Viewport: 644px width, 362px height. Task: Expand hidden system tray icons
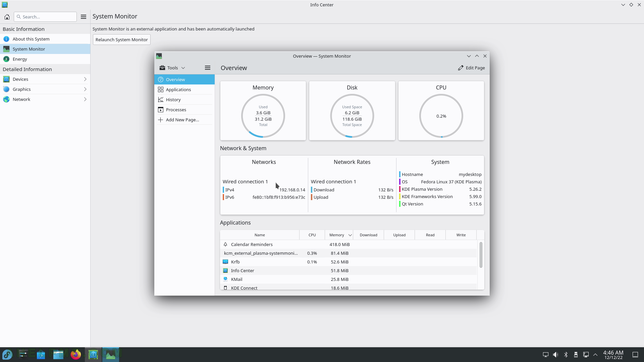[x=595, y=355]
